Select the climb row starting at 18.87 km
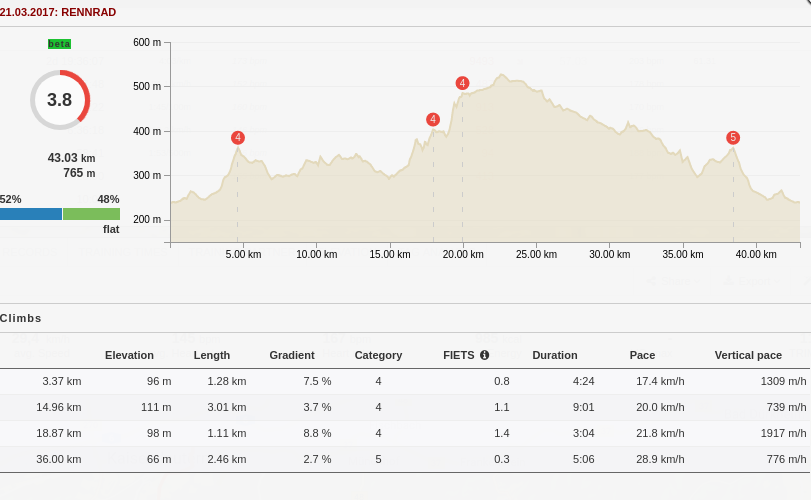Viewport: 811px width, 500px height. click(x=405, y=433)
